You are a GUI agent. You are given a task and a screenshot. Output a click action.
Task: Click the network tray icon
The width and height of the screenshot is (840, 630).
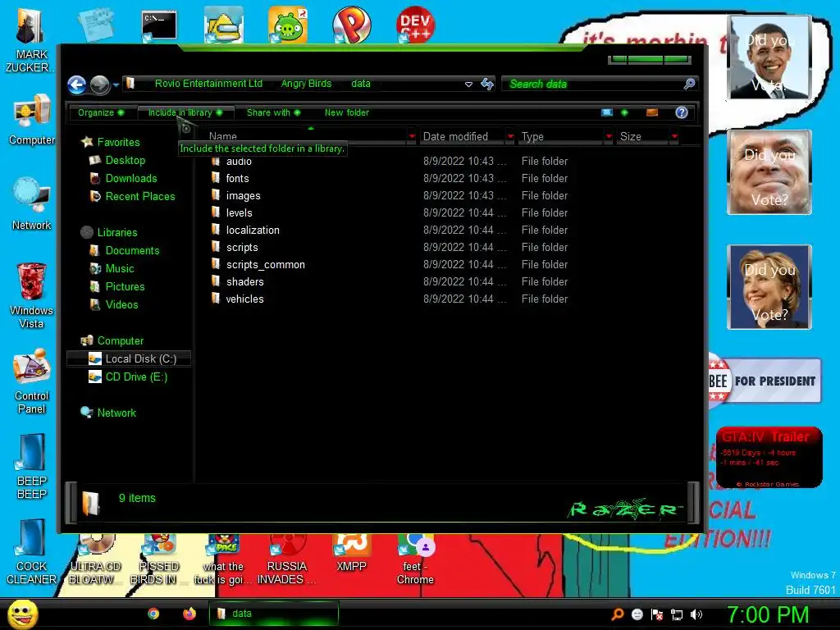(677, 614)
